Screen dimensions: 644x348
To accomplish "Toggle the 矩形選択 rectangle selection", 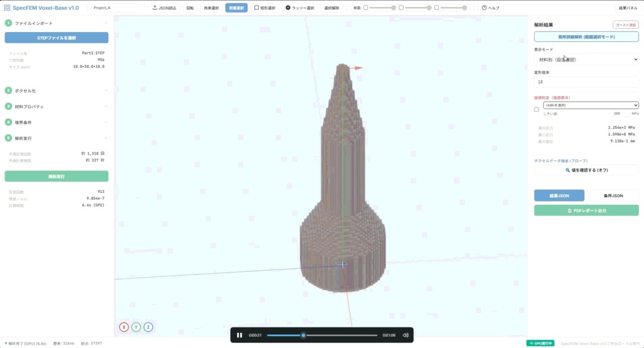I will click(x=265, y=8).
